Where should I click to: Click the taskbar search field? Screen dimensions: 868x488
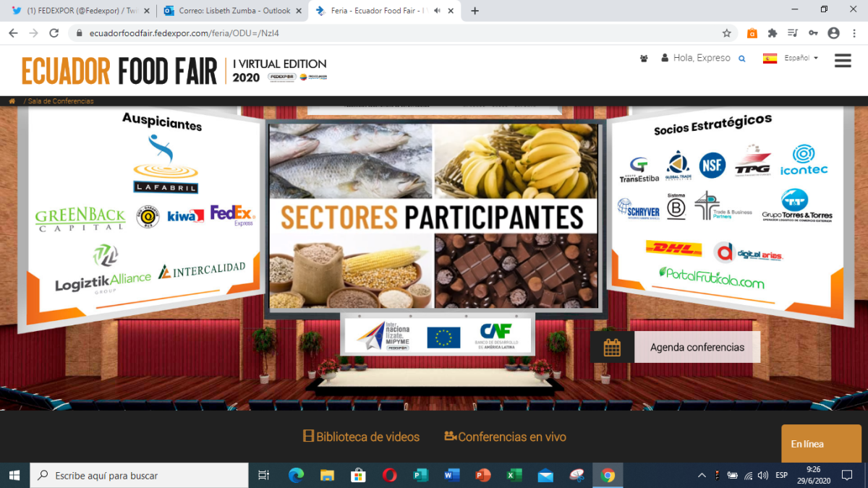[137, 475]
